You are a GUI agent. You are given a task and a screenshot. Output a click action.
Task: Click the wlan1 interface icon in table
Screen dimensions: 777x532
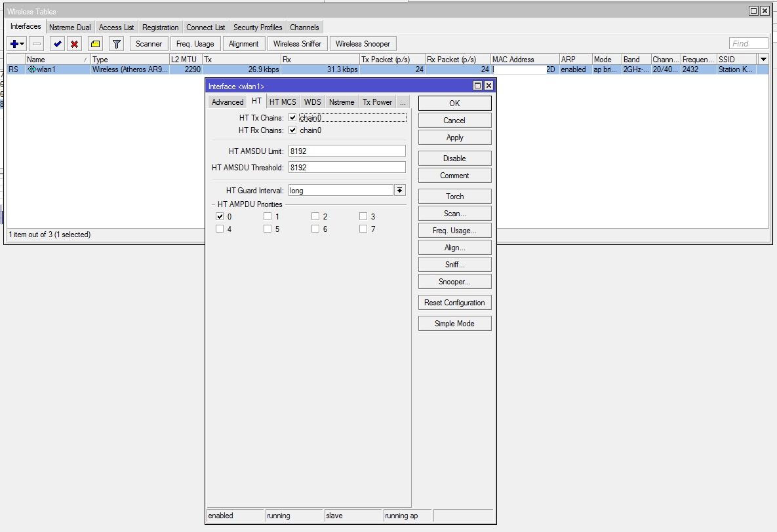click(x=31, y=69)
